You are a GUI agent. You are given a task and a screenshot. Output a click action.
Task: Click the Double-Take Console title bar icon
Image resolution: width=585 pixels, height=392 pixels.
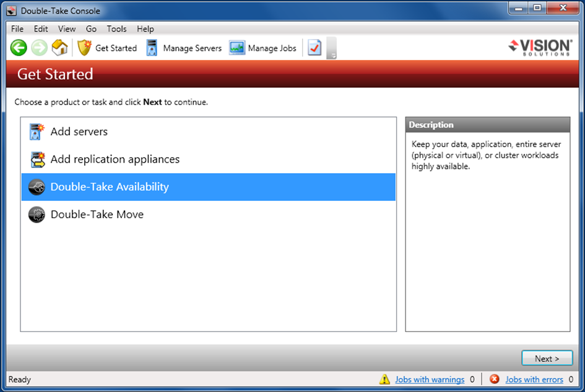point(12,11)
